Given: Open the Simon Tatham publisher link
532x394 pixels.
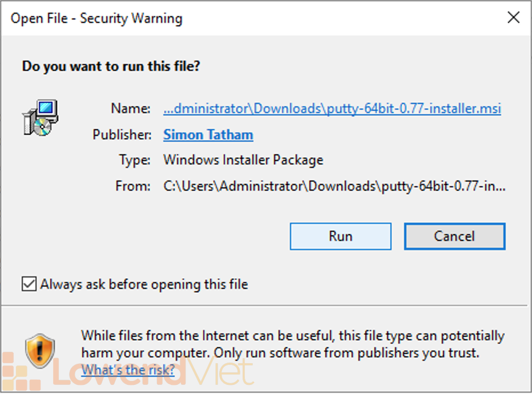Looking at the screenshot, I should [208, 135].
